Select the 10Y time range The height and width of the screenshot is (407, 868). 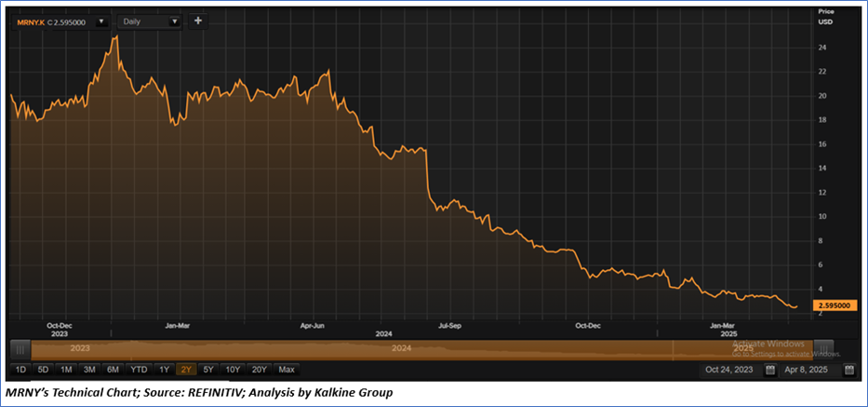point(234,370)
